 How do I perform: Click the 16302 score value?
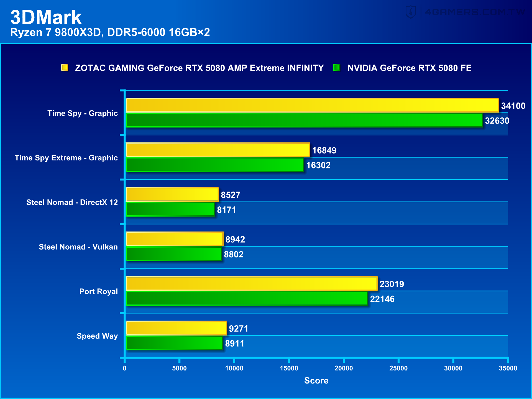[x=318, y=165]
